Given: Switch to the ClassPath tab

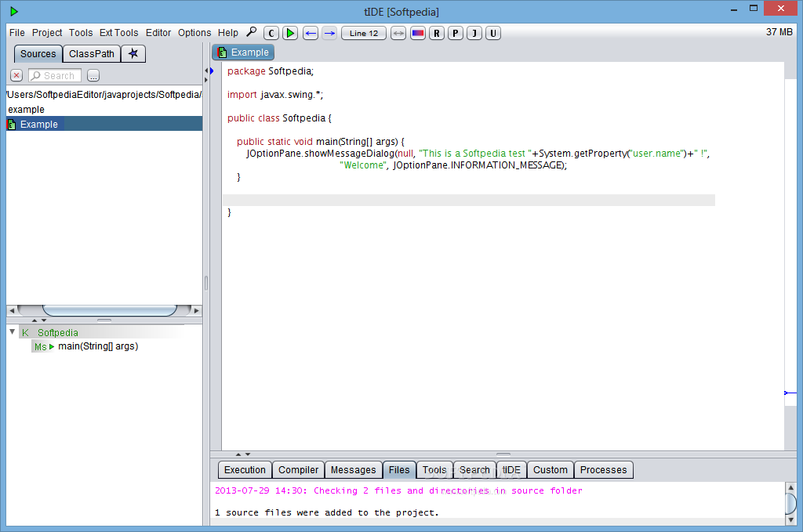Looking at the screenshot, I should tap(92, 54).
